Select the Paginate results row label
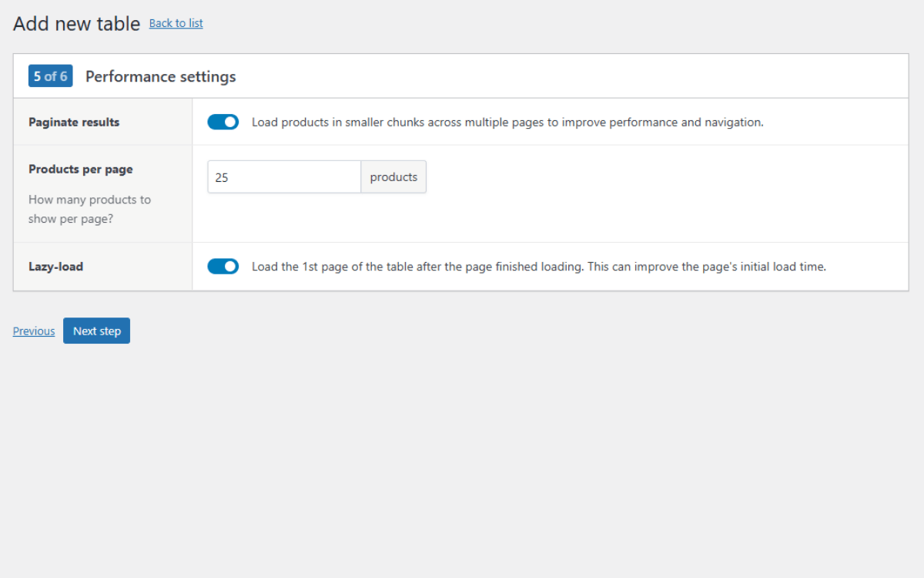Screen dimensions: 924x578 tap(74, 122)
